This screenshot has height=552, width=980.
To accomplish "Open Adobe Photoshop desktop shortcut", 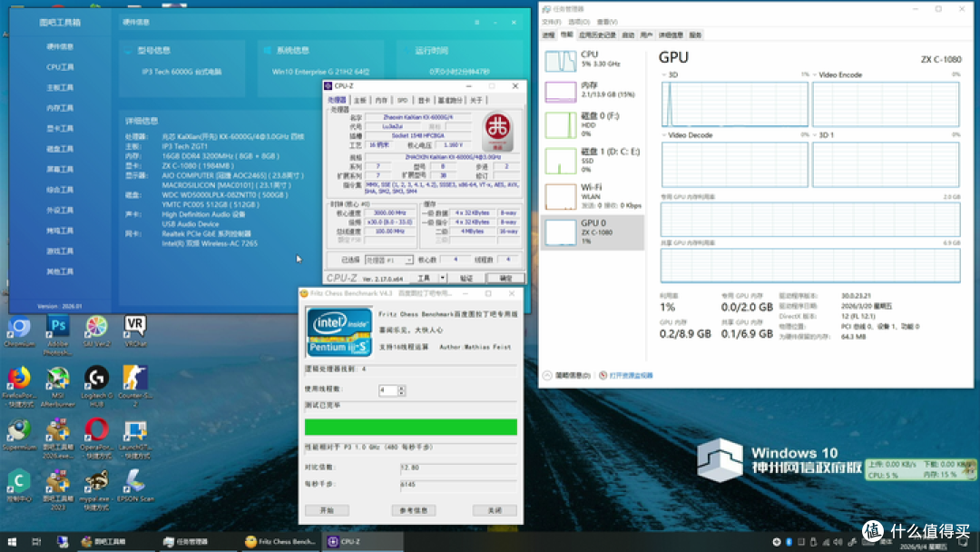I will tap(57, 334).
